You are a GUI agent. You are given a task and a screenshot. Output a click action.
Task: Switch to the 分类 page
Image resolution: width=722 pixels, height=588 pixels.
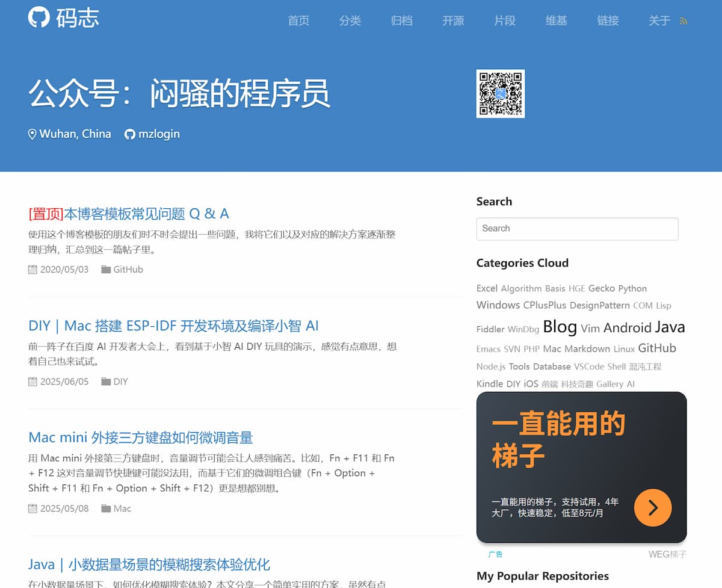(350, 20)
